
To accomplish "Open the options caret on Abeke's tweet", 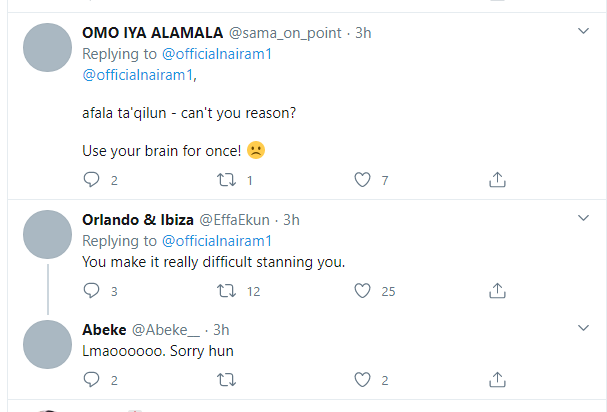I will [x=583, y=328].
